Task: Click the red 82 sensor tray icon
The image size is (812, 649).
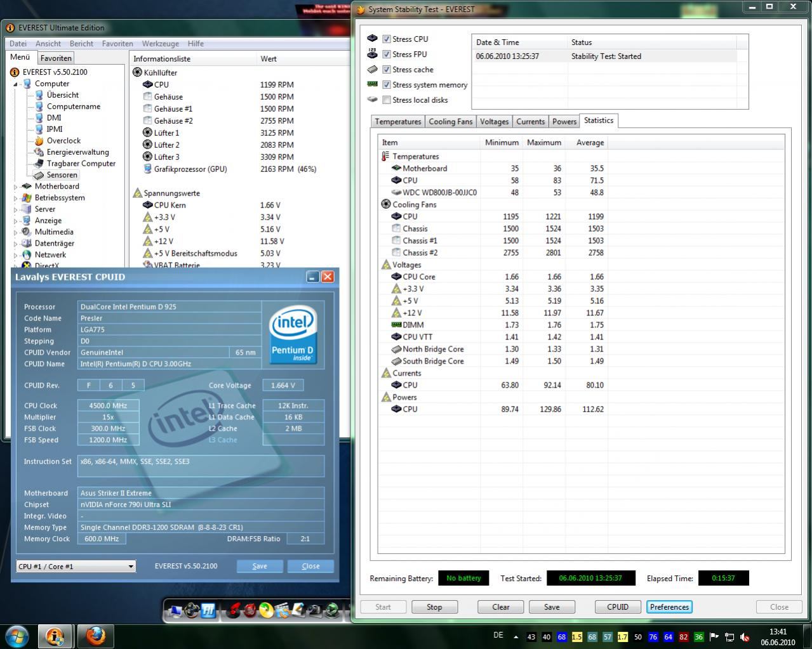Action: [x=683, y=637]
